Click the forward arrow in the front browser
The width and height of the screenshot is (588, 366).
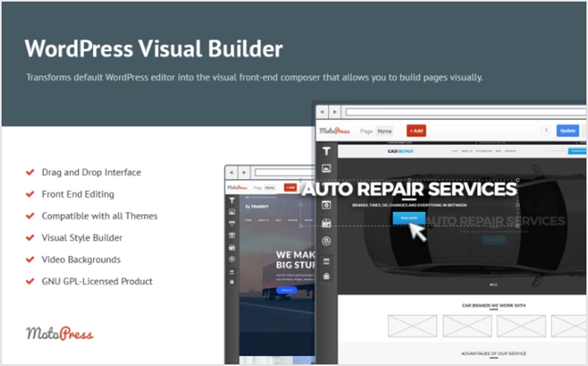[x=335, y=112]
